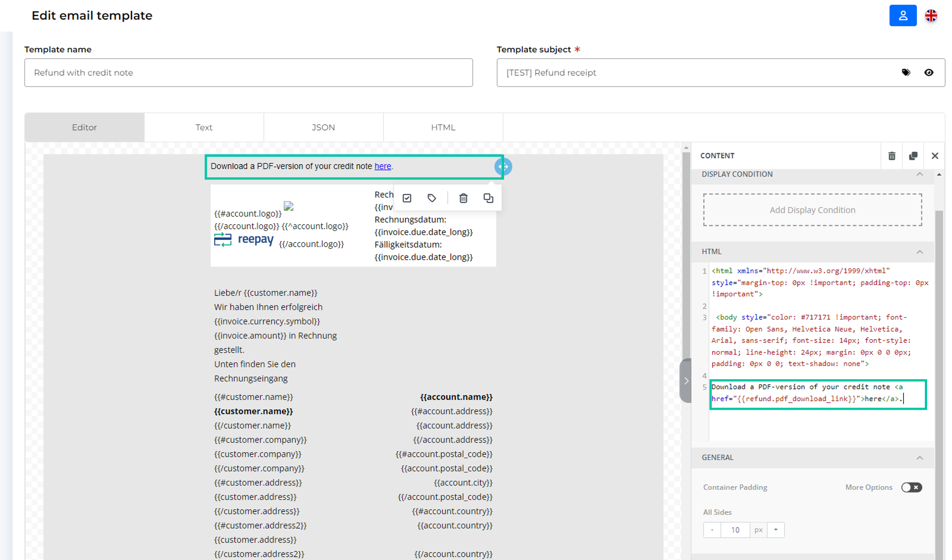Click the select checkmark icon in block toolbar

(x=407, y=198)
